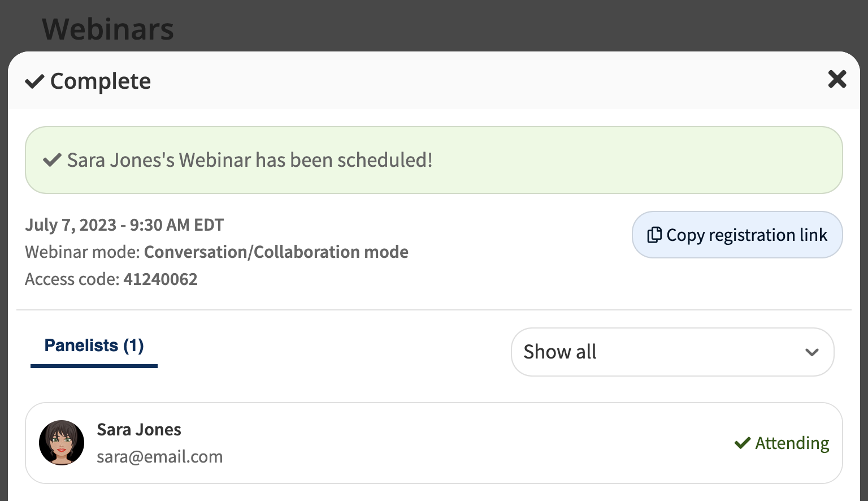Click the Webinars page heading behind dialog
Image resolution: width=868 pixels, height=501 pixels.
(108, 29)
